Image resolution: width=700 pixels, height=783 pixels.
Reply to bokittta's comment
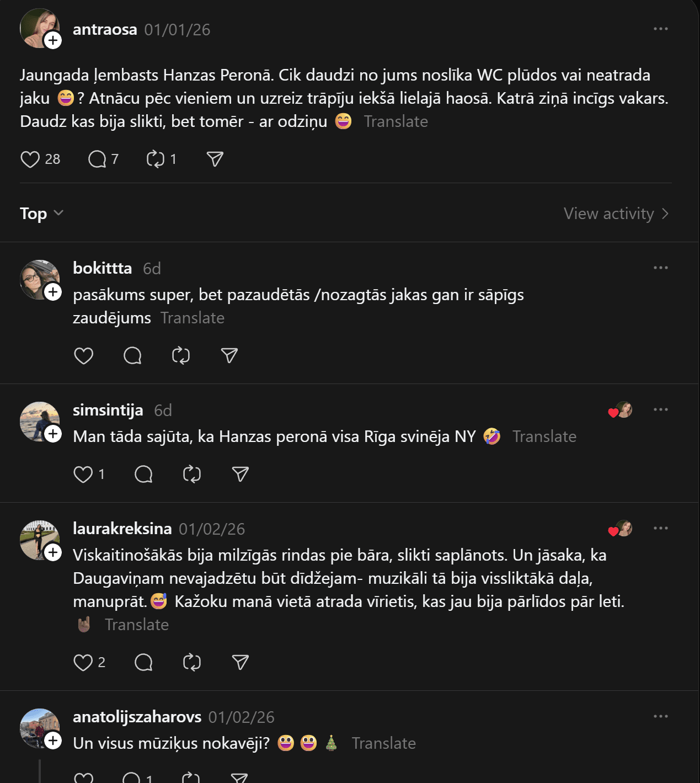[132, 356]
